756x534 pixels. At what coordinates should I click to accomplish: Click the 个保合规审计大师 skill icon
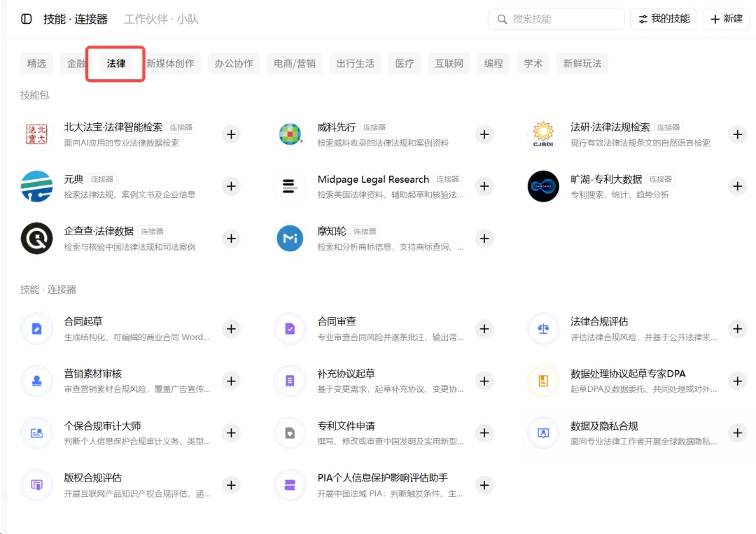coord(36,433)
